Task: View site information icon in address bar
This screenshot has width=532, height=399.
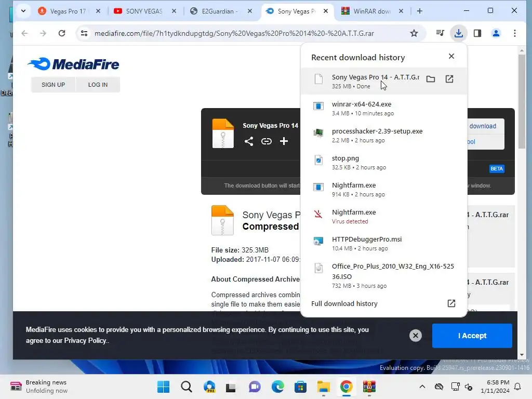Action: point(84,33)
